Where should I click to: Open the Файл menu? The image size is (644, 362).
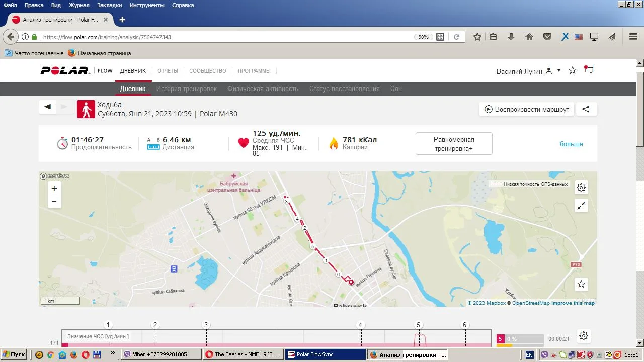click(10, 5)
